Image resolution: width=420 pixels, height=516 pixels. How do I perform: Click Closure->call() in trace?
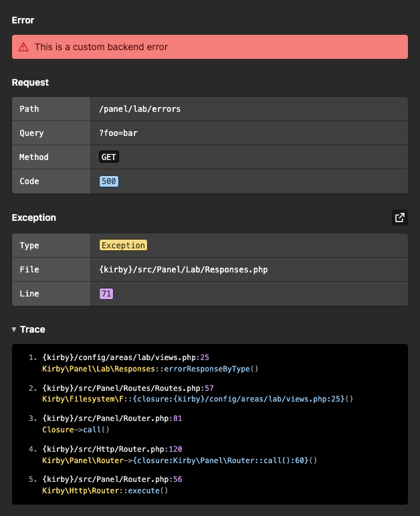click(76, 430)
